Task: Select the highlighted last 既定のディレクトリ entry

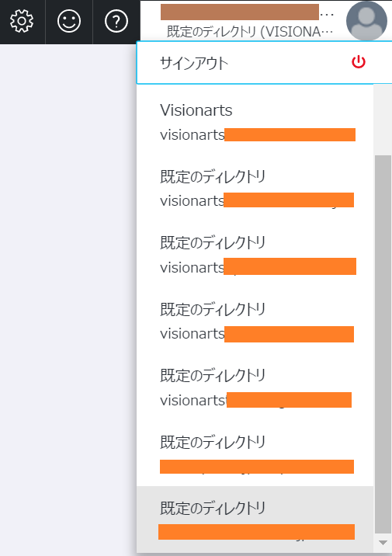Action: (x=255, y=520)
